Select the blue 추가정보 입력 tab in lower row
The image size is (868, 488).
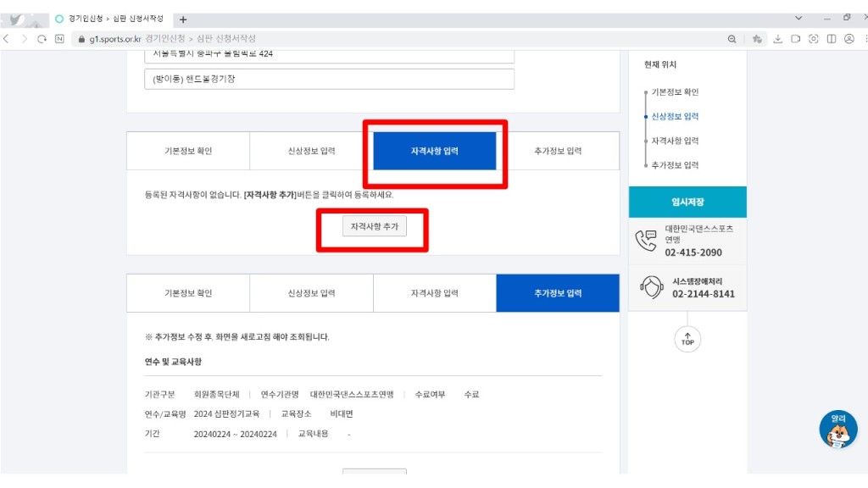[558, 293]
